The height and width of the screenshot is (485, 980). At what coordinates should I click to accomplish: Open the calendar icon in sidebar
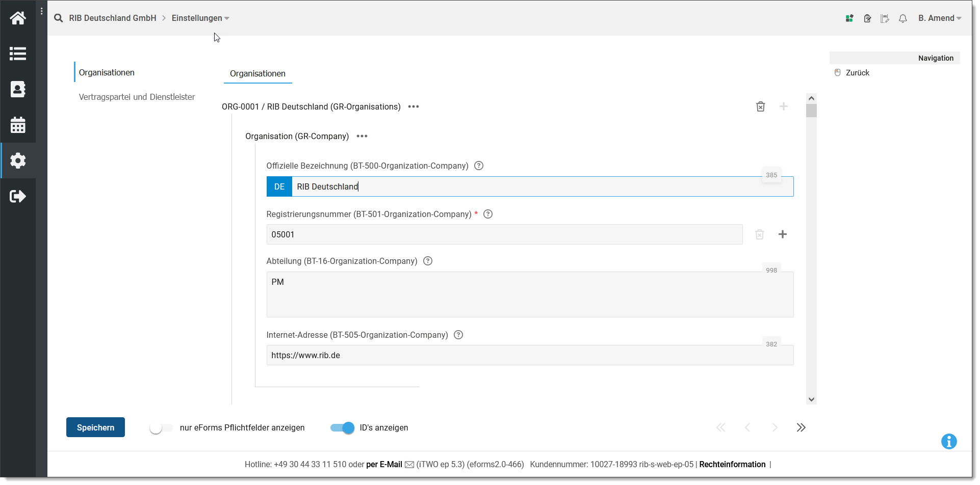(18, 125)
